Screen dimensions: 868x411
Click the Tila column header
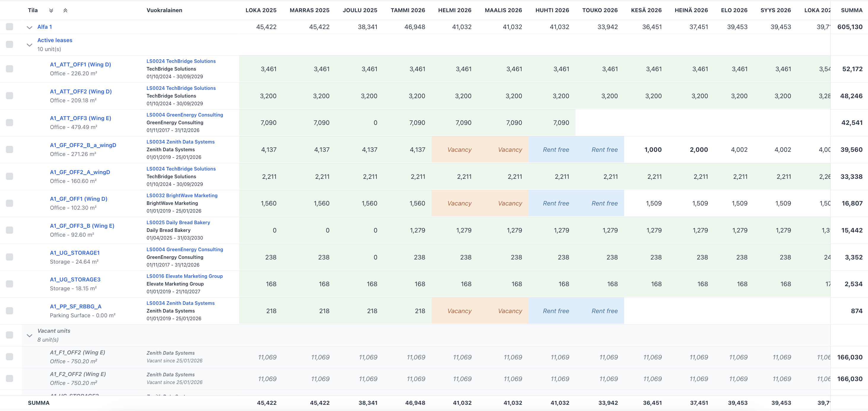[x=33, y=10]
